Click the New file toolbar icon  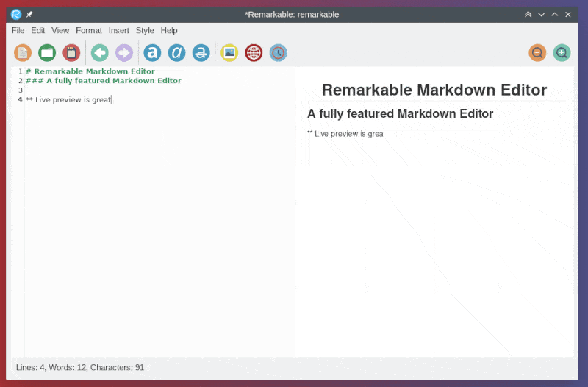(24, 52)
